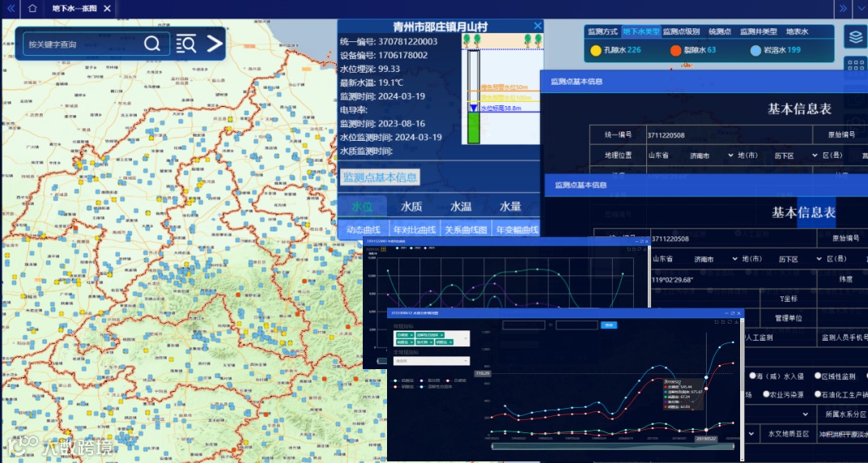Expand the dropdown left of 水文地质亚区
Image resolution: width=868 pixels, height=463 pixels.
click(752, 433)
